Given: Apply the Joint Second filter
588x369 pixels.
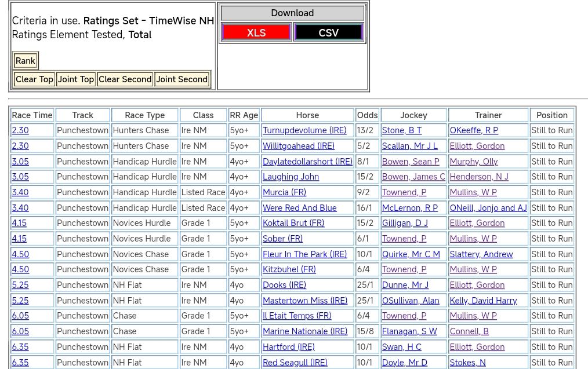Looking at the screenshot, I should tap(182, 79).
